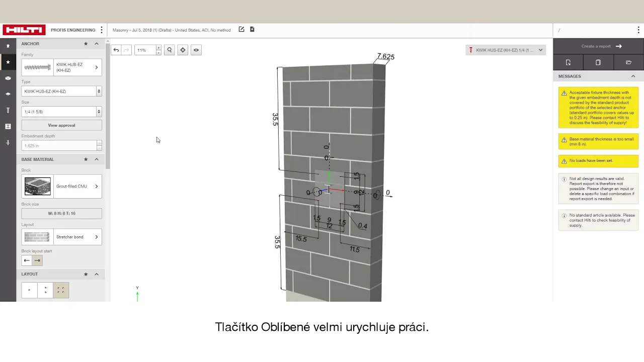Open the home tab in the sidebar
The width and height of the screenshot is (644, 362).
8,46
